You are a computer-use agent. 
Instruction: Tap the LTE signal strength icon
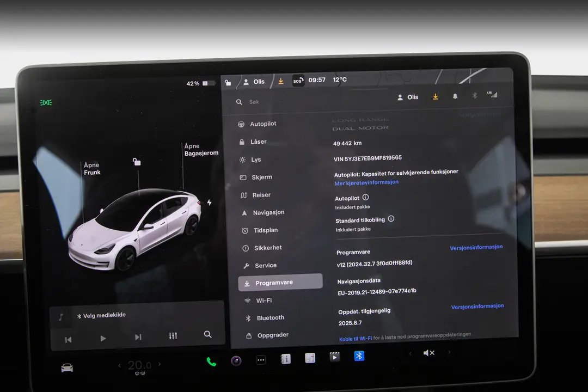coord(492,95)
